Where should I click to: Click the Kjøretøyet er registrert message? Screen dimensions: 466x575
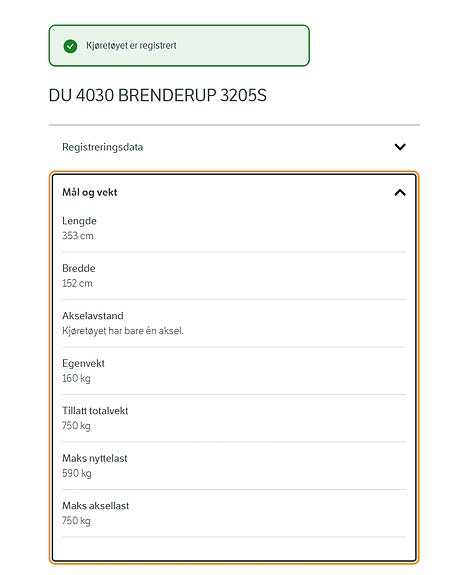pyautogui.click(x=131, y=46)
